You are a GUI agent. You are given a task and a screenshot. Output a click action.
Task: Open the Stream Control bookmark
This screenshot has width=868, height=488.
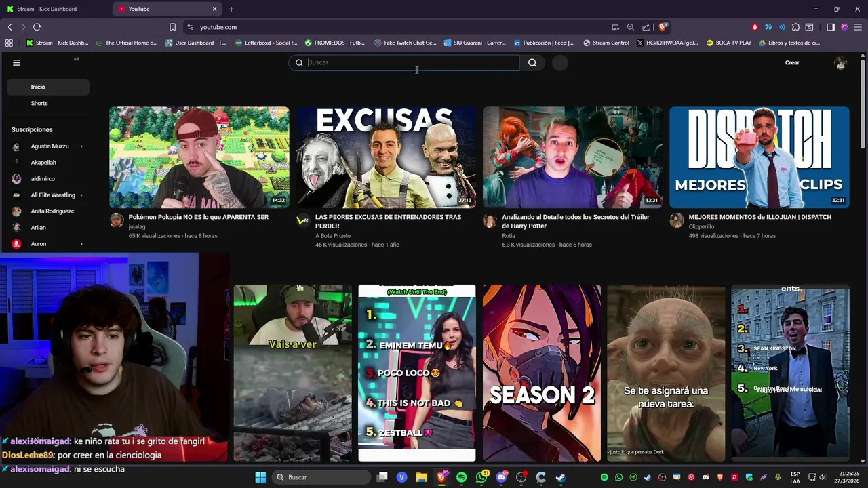click(x=606, y=43)
